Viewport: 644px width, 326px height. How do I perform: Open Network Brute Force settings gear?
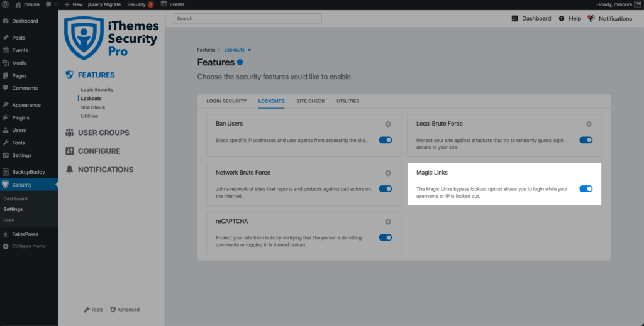(387, 173)
